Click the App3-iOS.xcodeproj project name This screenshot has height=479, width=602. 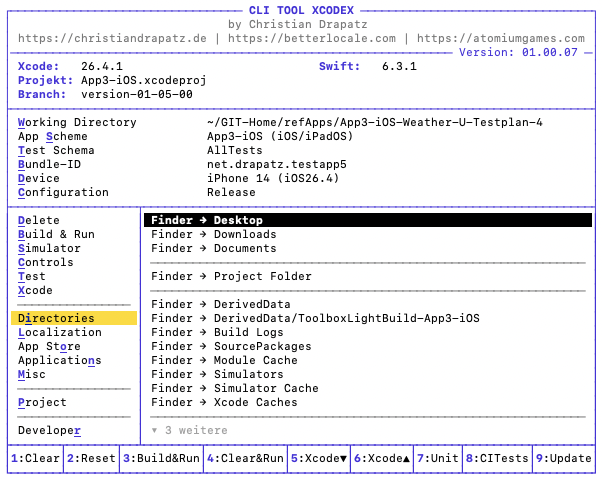coord(144,80)
